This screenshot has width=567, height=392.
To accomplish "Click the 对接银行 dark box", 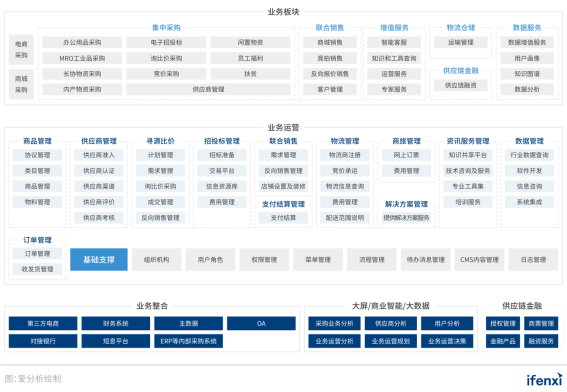I will [x=43, y=341].
